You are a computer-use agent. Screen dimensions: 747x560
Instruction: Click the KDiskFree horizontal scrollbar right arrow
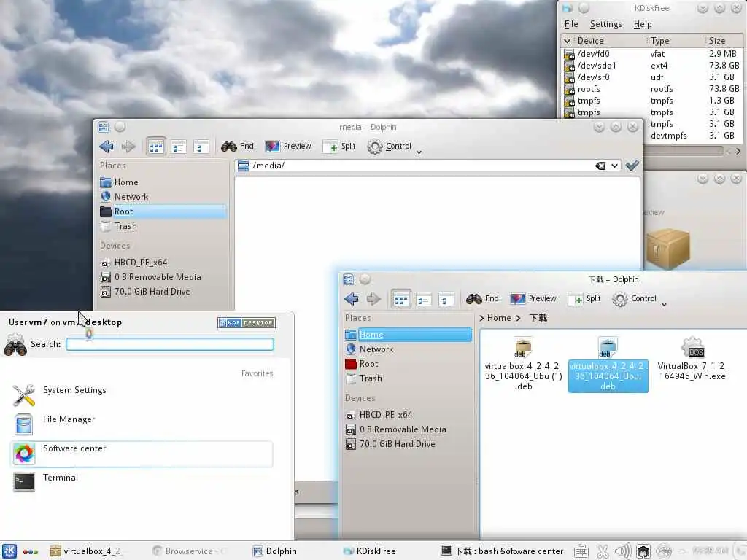click(738, 152)
